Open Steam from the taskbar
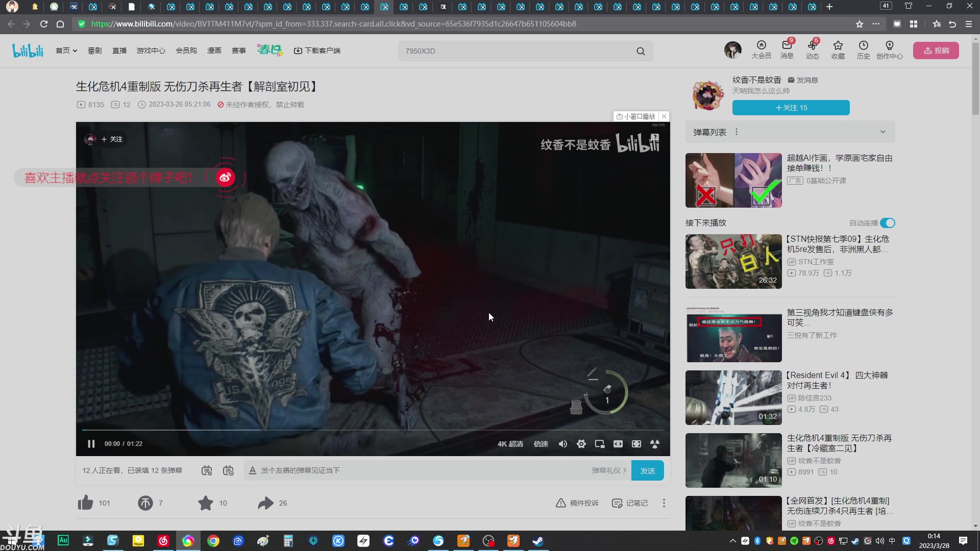This screenshot has height=551, width=980. coord(538,541)
